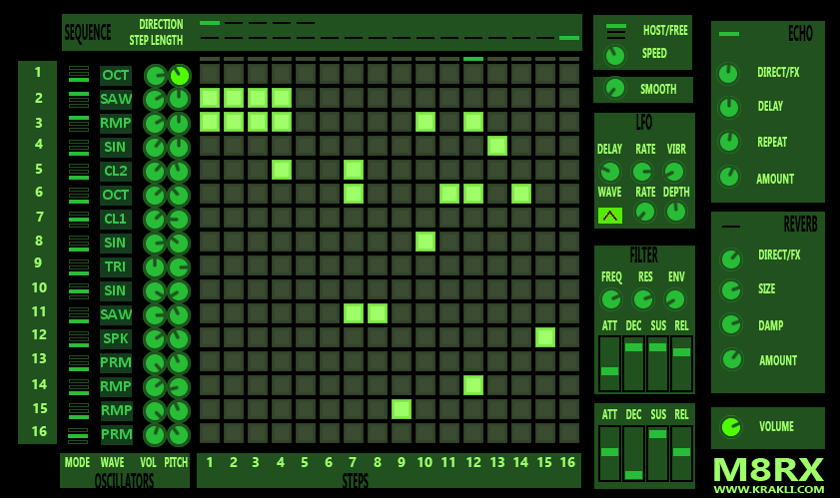The height and width of the screenshot is (504, 840).
Task: Click the mode selector of oscillator 4
Action: 79,147
